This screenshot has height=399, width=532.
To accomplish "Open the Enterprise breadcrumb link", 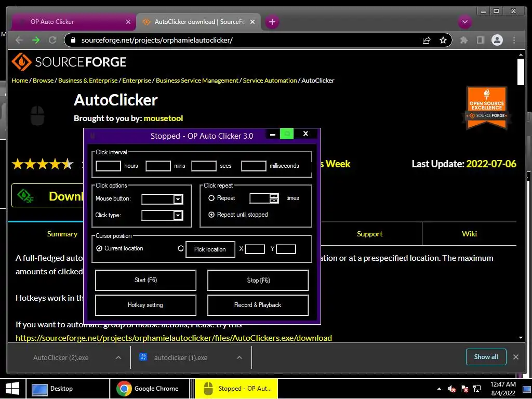I will click(137, 81).
